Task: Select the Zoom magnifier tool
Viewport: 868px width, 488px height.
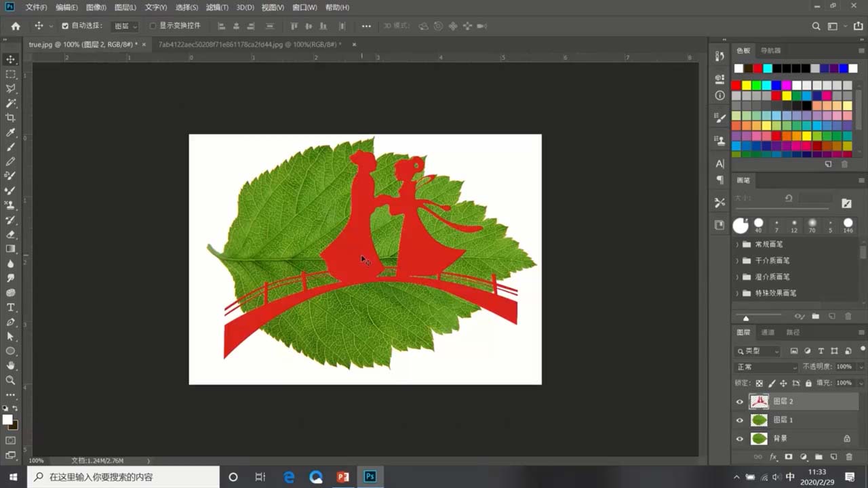Action: pos(11,380)
